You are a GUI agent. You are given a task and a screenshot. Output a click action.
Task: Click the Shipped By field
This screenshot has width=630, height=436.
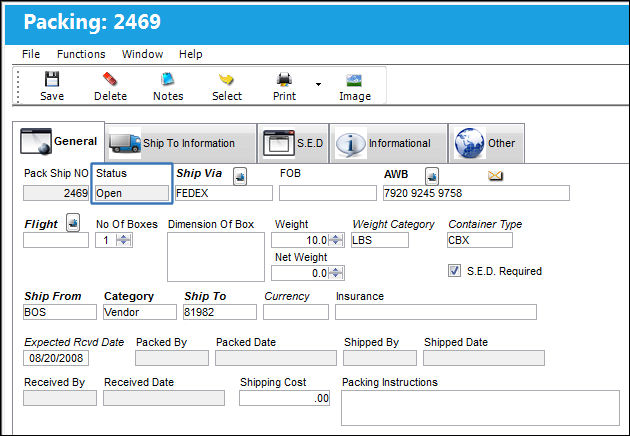coord(380,358)
